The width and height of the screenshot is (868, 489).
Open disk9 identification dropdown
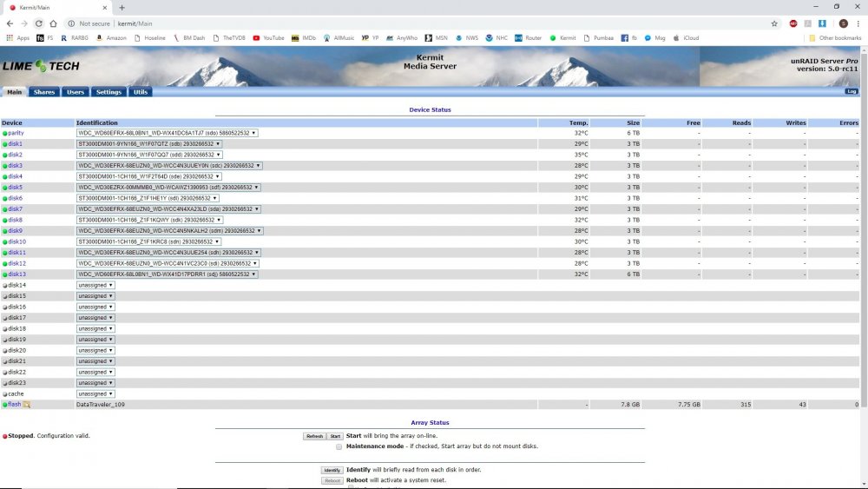(x=169, y=231)
